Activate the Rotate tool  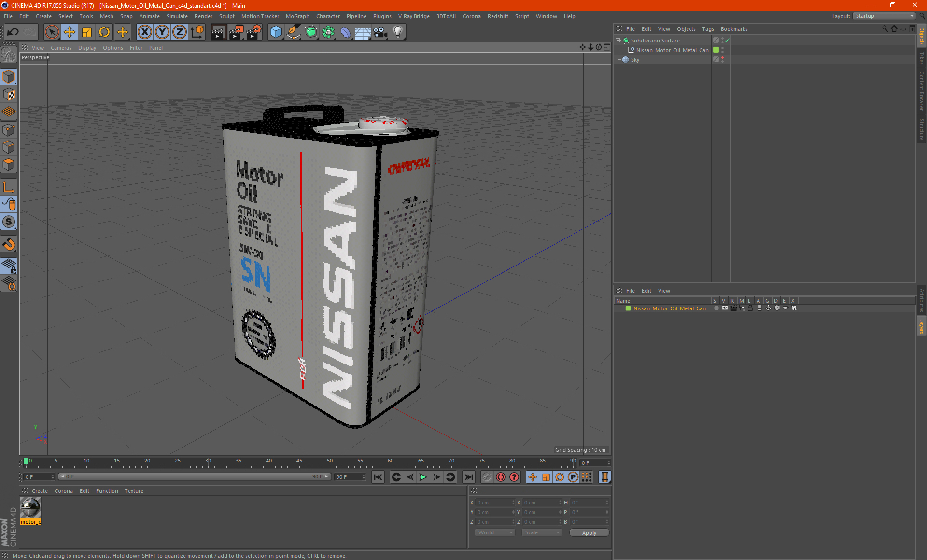[104, 32]
